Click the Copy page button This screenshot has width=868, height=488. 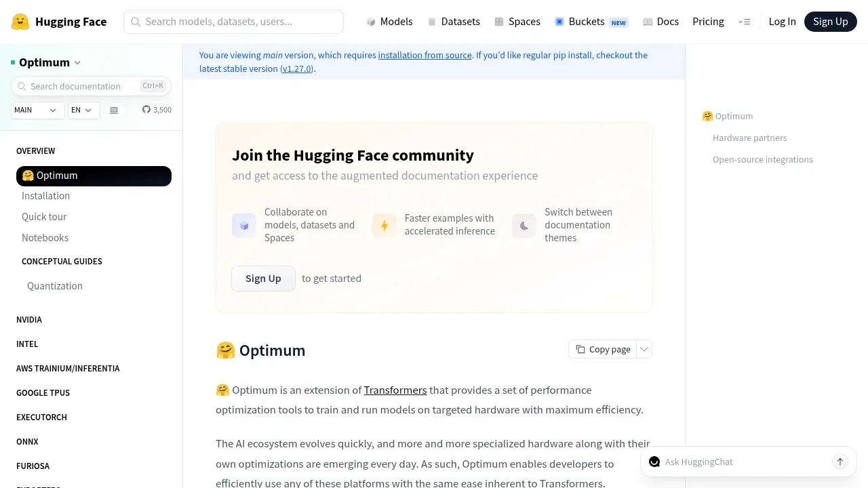[603, 349]
